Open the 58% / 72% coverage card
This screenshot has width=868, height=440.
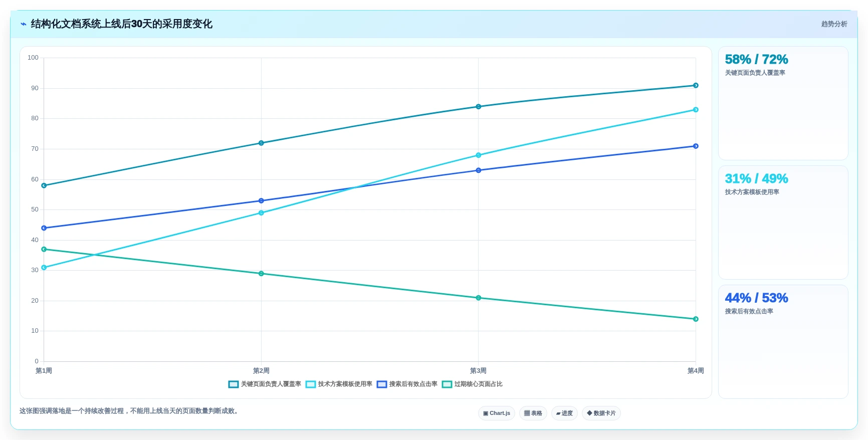(x=783, y=103)
